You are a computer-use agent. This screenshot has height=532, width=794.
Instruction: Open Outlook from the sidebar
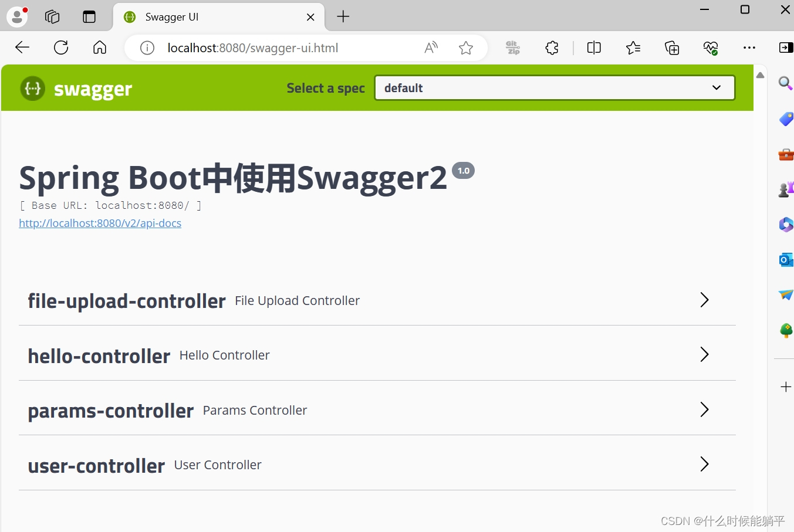[785, 260]
